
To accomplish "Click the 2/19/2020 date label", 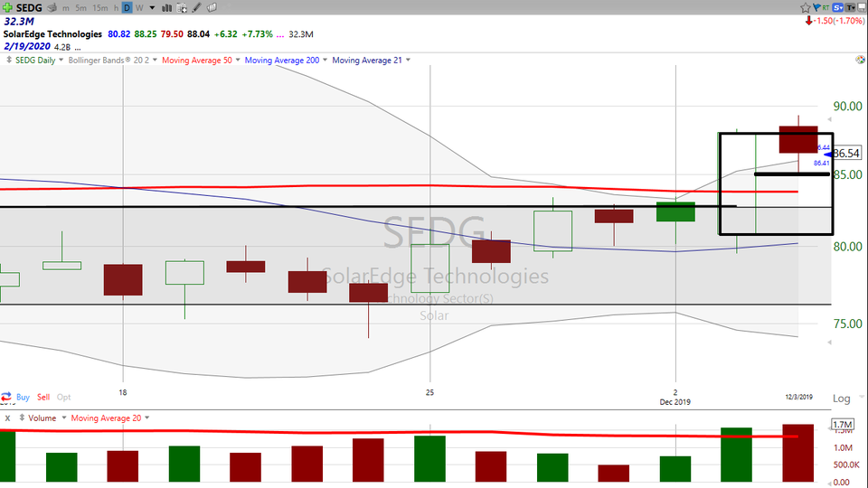I will 26,46.
